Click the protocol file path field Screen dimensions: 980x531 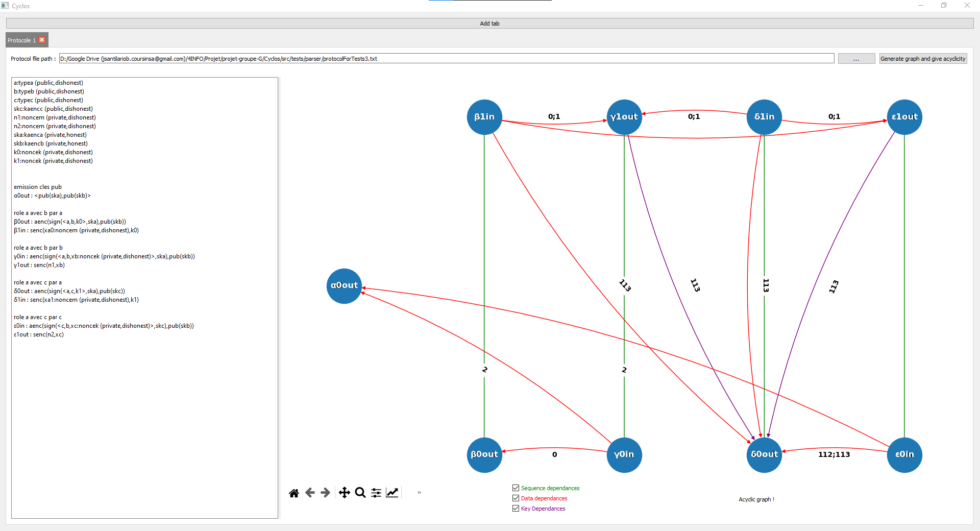[x=447, y=59]
